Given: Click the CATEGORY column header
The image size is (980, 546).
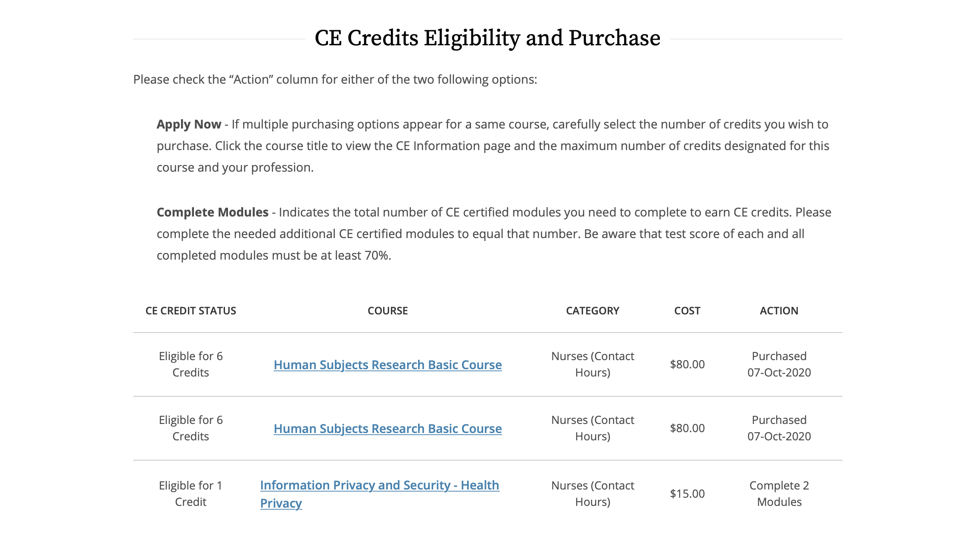Looking at the screenshot, I should (x=593, y=311).
